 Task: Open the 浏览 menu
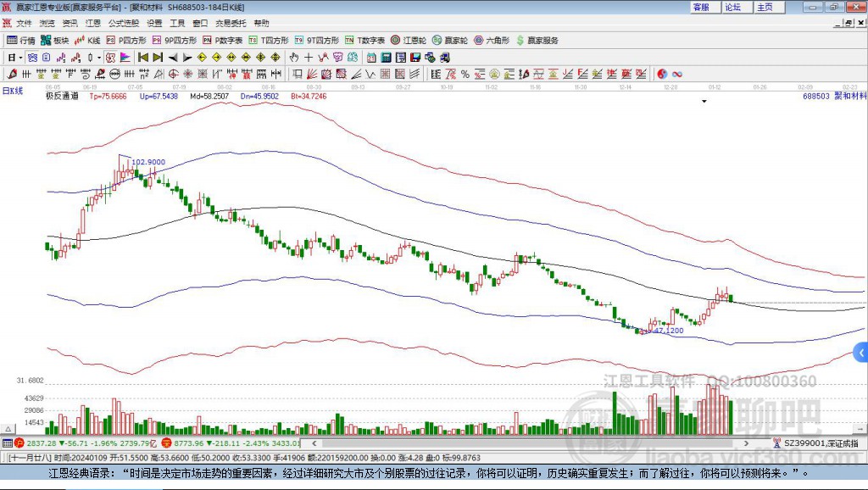click(x=47, y=23)
